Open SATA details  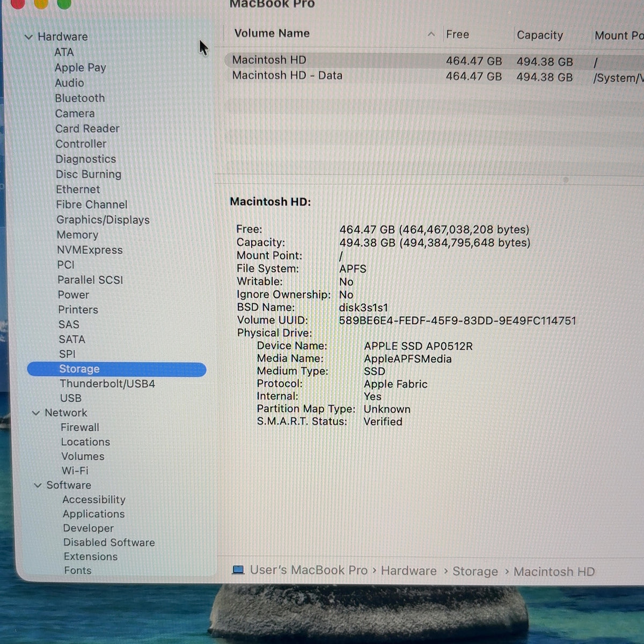click(71, 339)
